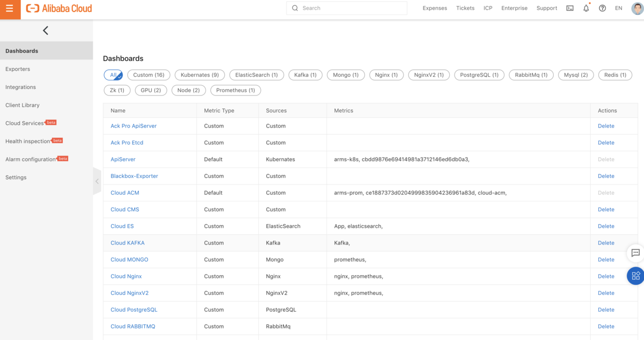Open the Ack Pro Etcd dashboard
644x340 pixels.
click(127, 143)
